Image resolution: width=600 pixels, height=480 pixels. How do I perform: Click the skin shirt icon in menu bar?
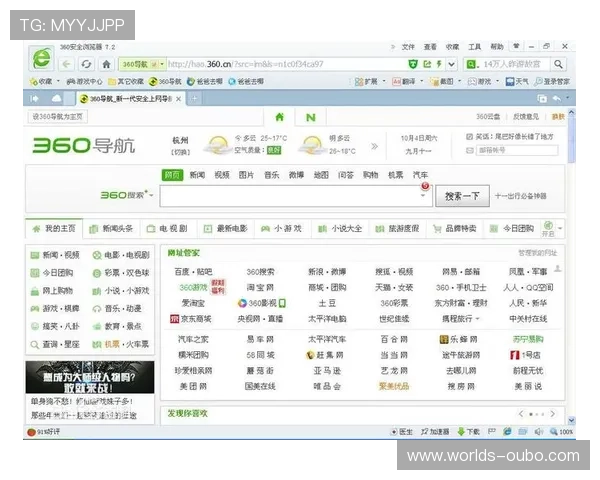click(x=516, y=46)
